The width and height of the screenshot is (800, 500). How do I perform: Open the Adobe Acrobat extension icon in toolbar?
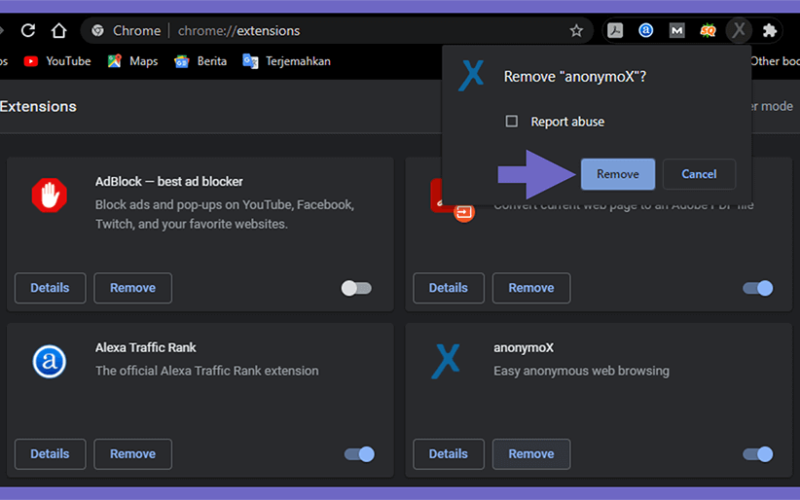pyautogui.click(x=615, y=31)
